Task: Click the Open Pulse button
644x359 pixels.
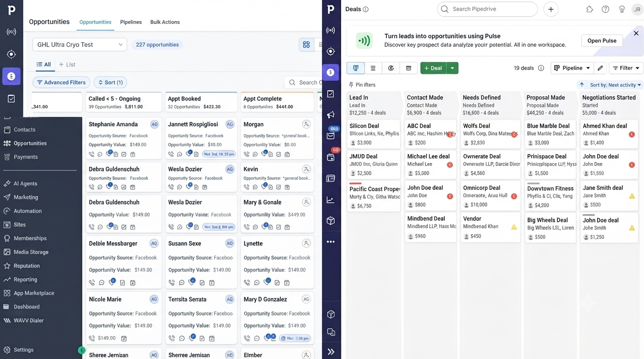Action: point(602,41)
